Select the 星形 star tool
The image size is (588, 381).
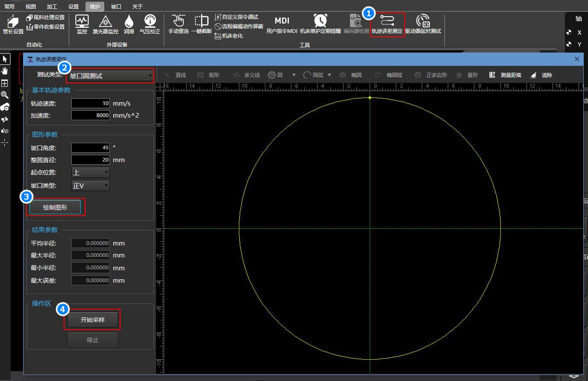click(x=467, y=75)
